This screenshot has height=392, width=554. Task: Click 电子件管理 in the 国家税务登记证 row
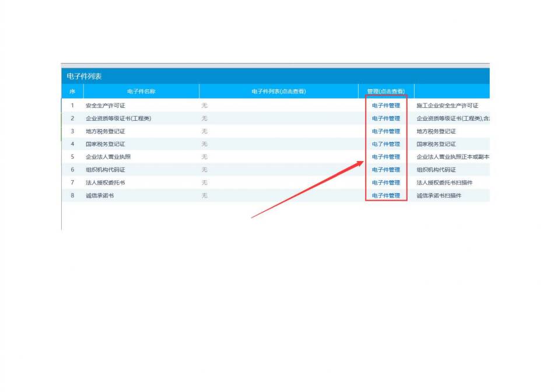tap(386, 144)
